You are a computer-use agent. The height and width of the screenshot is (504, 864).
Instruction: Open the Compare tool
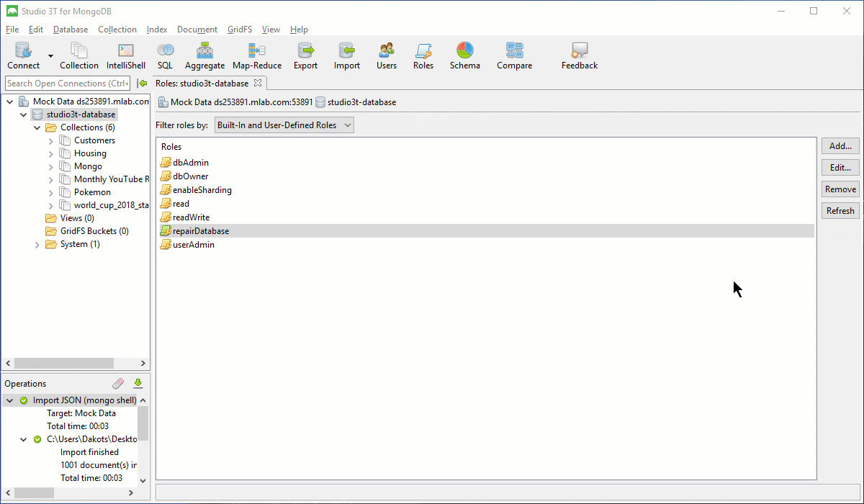(515, 55)
